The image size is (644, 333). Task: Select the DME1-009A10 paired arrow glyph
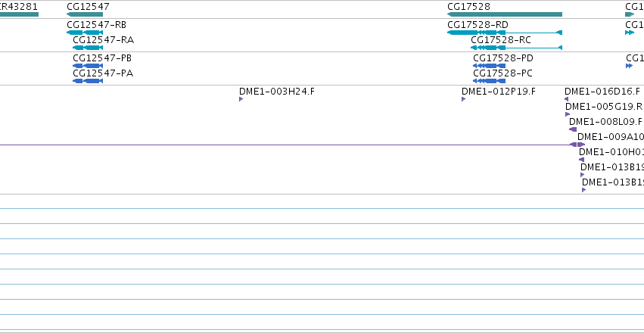pyautogui.click(x=577, y=145)
